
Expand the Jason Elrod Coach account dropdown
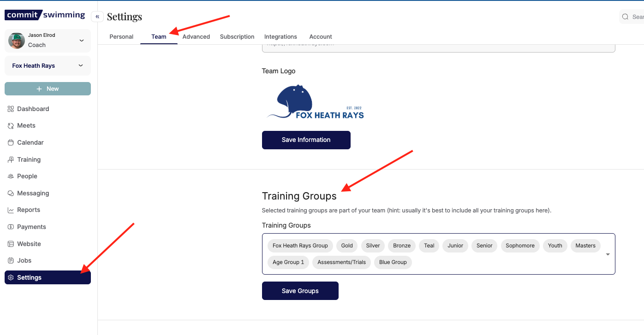click(82, 41)
